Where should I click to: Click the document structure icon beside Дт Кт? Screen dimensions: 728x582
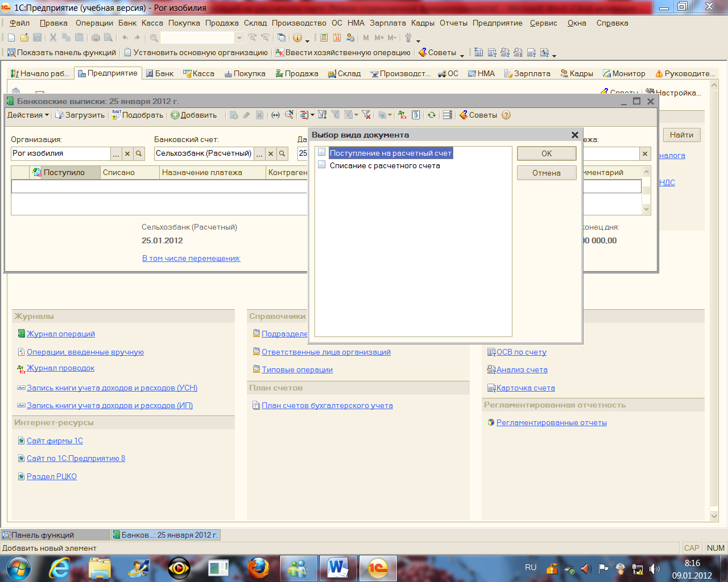click(x=416, y=115)
